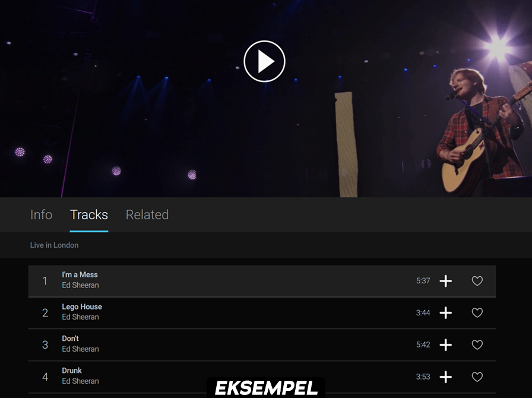Add I'm a Mess to playlist

(x=445, y=281)
